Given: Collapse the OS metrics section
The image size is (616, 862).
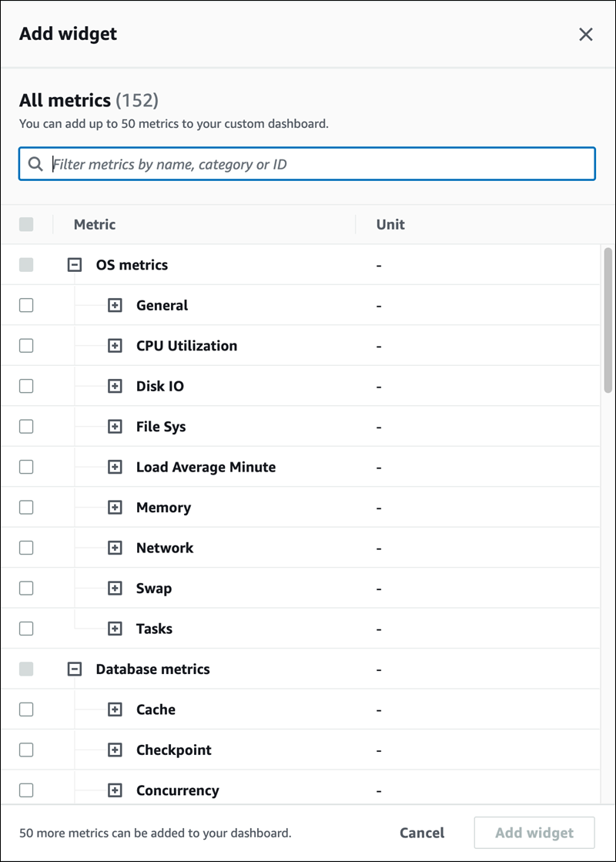Looking at the screenshot, I should click(75, 264).
